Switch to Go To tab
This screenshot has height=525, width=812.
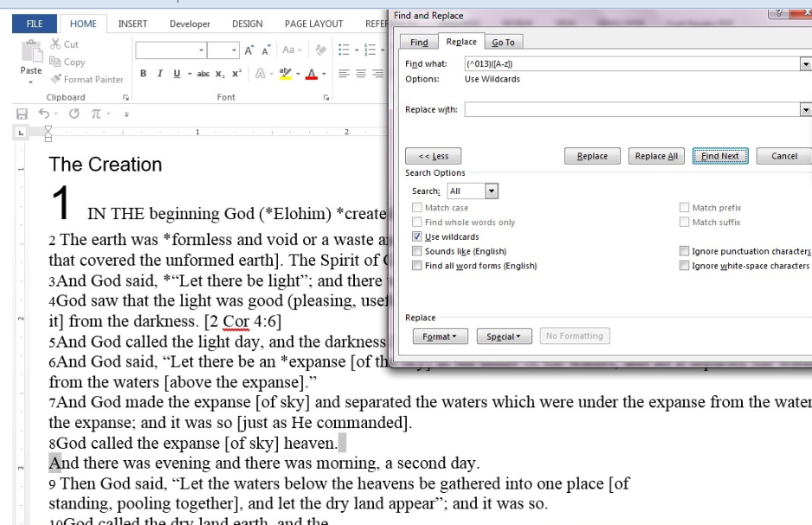(503, 42)
